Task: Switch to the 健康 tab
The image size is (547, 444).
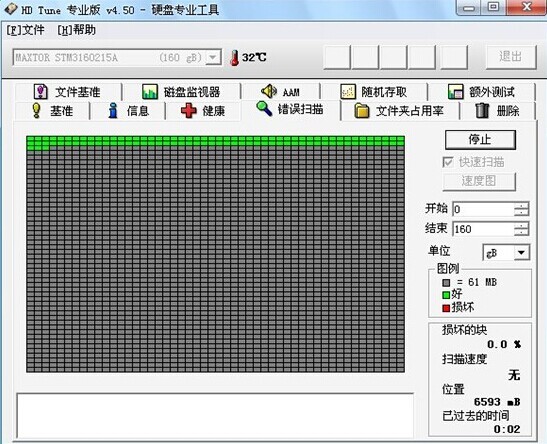Action: [x=203, y=111]
